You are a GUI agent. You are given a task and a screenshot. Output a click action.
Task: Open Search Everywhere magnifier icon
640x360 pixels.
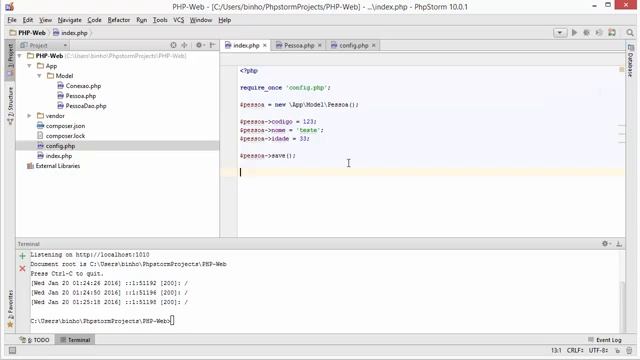[630, 33]
